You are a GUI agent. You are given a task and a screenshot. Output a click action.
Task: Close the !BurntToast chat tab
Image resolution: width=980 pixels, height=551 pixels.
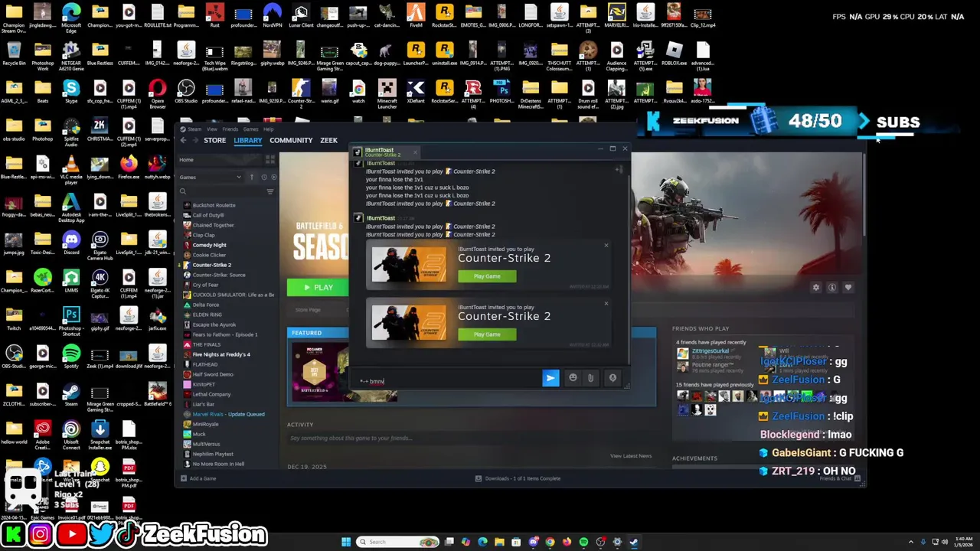click(x=415, y=152)
